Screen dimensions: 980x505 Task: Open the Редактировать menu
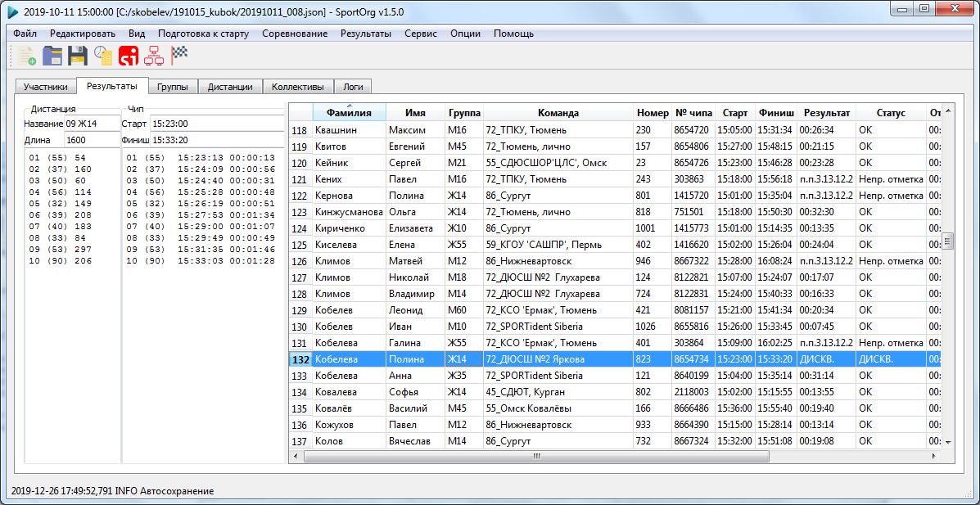tap(83, 34)
